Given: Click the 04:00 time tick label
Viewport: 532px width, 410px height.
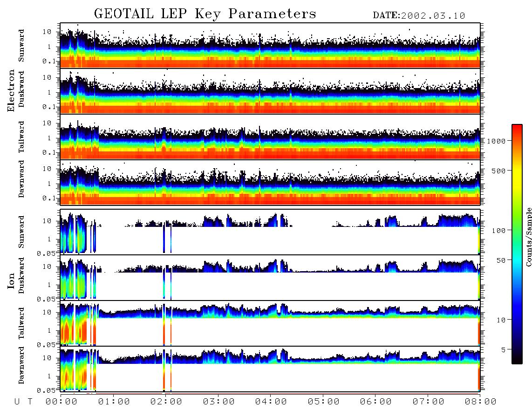Looking at the screenshot, I should tap(271, 402).
